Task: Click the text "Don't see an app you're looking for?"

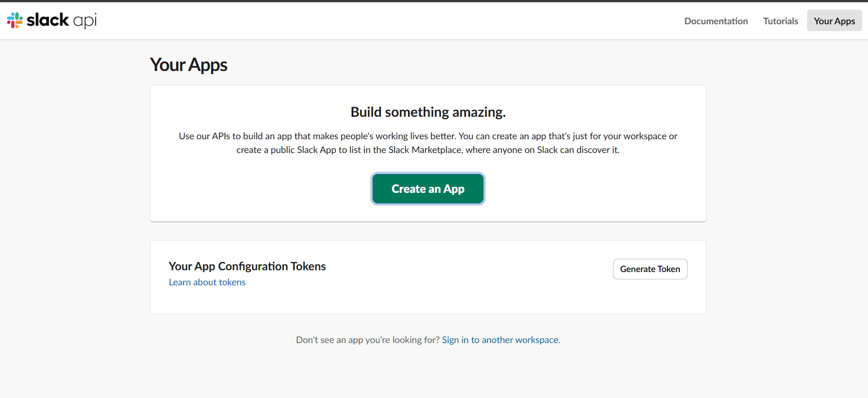Action: coord(368,340)
